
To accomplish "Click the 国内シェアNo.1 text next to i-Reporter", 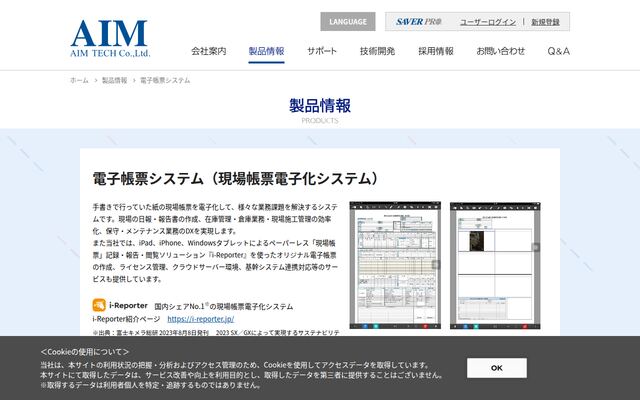I will pyautogui.click(x=223, y=306).
